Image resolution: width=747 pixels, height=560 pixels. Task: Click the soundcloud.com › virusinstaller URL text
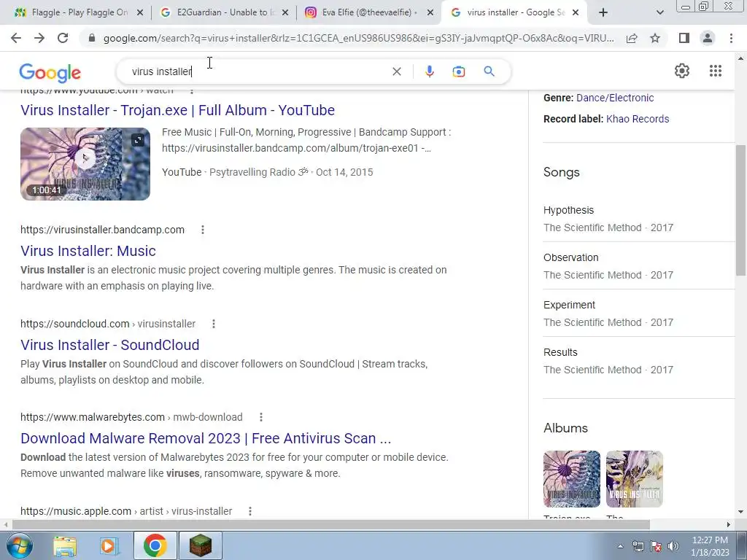point(108,324)
